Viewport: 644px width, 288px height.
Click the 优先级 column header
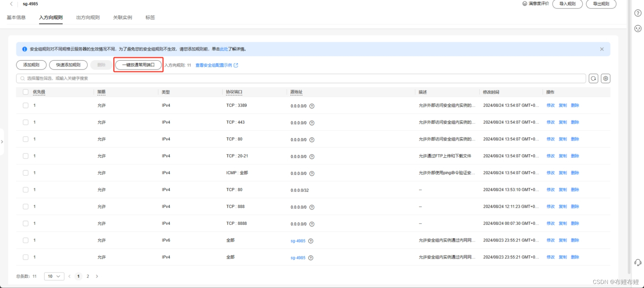(x=39, y=92)
